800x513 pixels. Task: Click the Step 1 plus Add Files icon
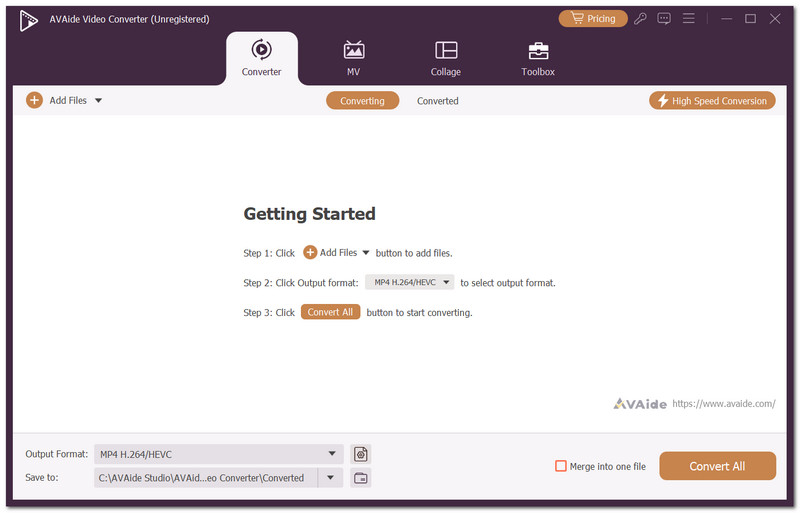[310, 252]
